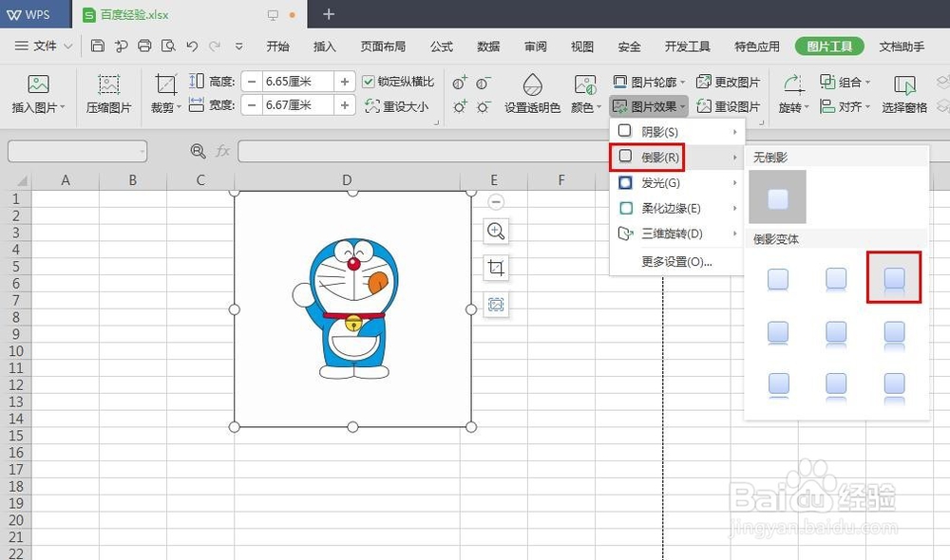The width and height of the screenshot is (950, 560).
Task: Select the third reflection variant in top row
Action: click(x=894, y=278)
